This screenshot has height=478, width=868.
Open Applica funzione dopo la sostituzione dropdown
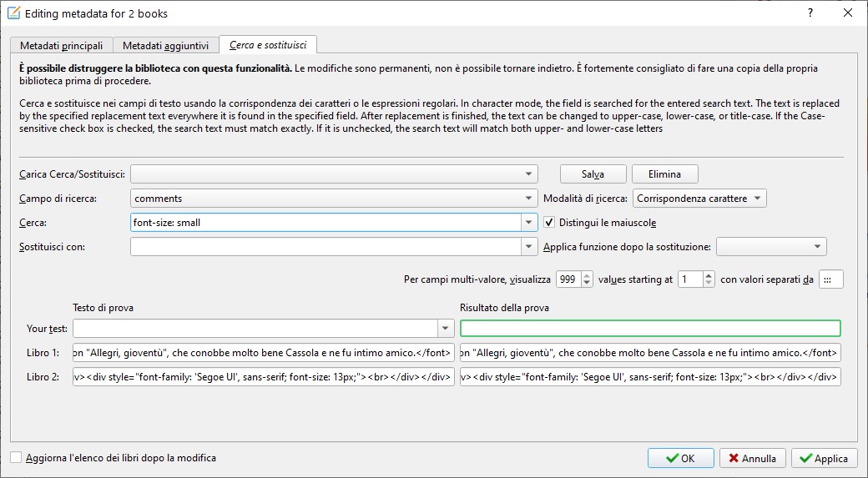point(771,247)
